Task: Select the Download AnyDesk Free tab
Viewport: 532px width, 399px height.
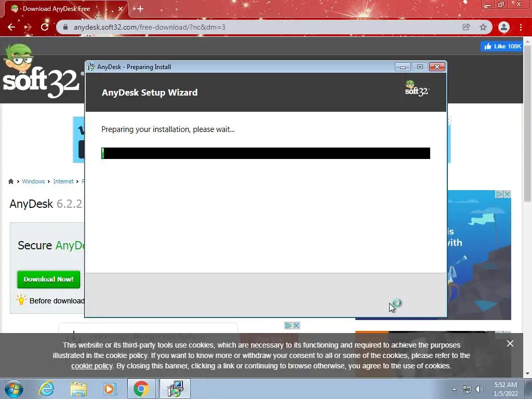Action: click(66, 9)
